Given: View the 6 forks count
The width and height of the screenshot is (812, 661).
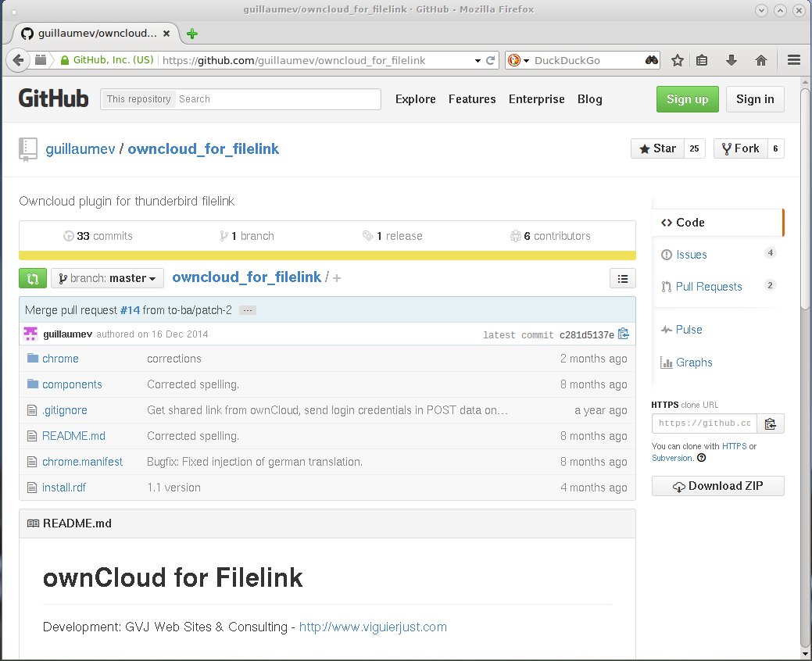Looking at the screenshot, I should (x=776, y=148).
